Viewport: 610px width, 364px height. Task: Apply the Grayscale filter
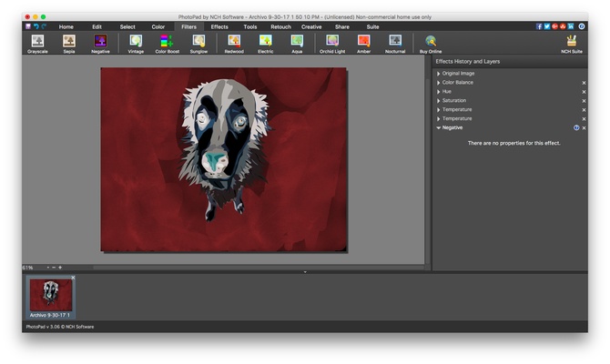click(x=37, y=44)
